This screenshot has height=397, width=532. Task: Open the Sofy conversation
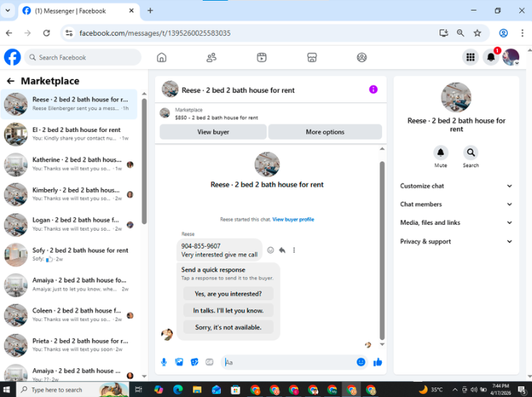click(69, 254)
